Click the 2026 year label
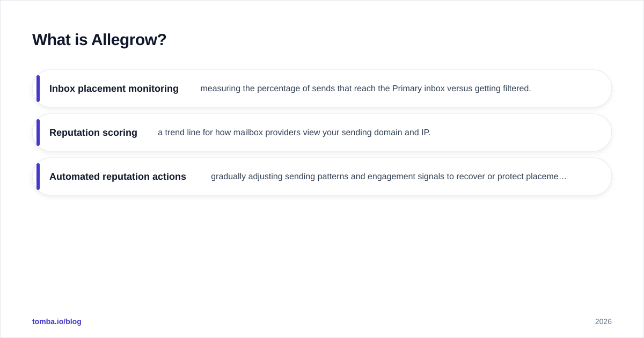The width and height of the screenshot is (644, 338). [x=603, y=321]
